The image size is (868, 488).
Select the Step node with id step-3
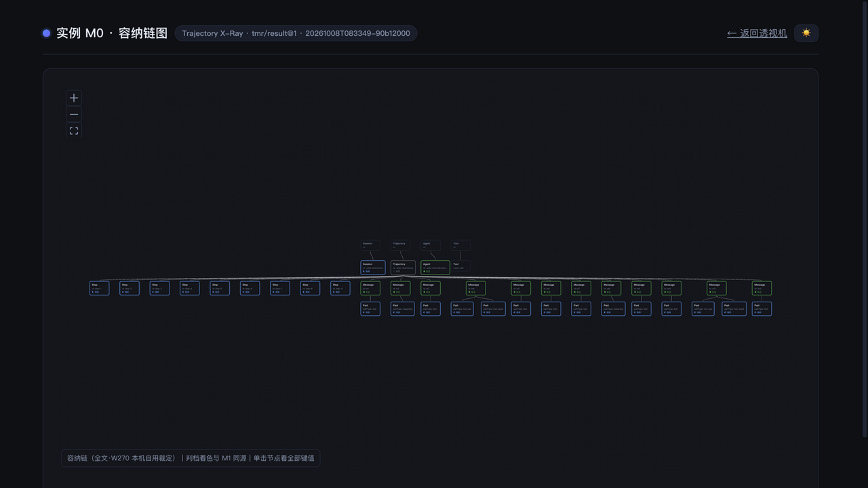tap(159, 288)
